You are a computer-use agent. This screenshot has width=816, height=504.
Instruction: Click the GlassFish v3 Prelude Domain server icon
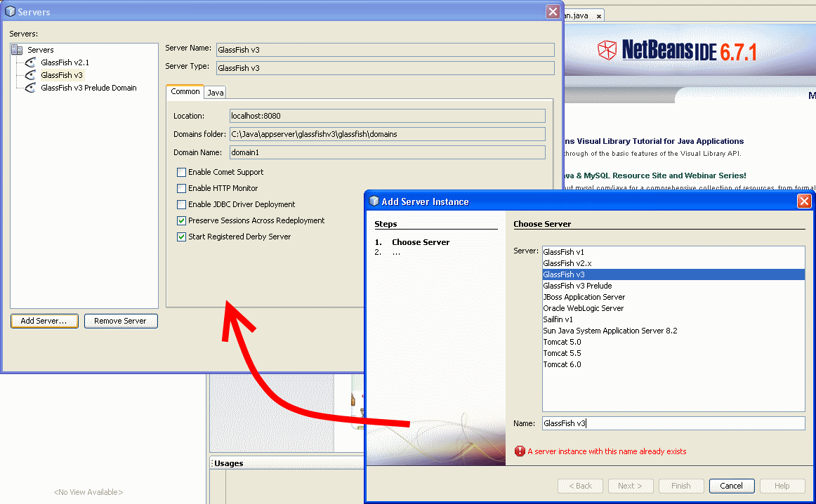pos(29,88)
